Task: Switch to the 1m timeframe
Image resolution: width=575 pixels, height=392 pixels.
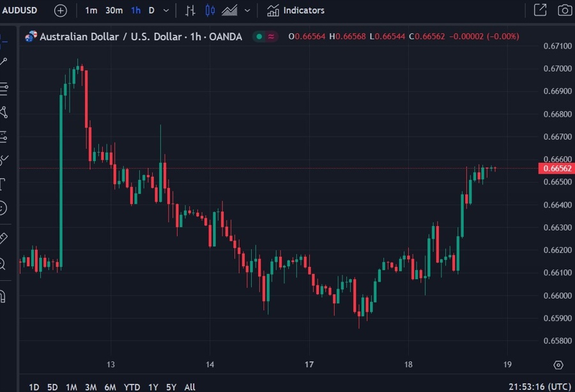Action: (x=91, y=11)
